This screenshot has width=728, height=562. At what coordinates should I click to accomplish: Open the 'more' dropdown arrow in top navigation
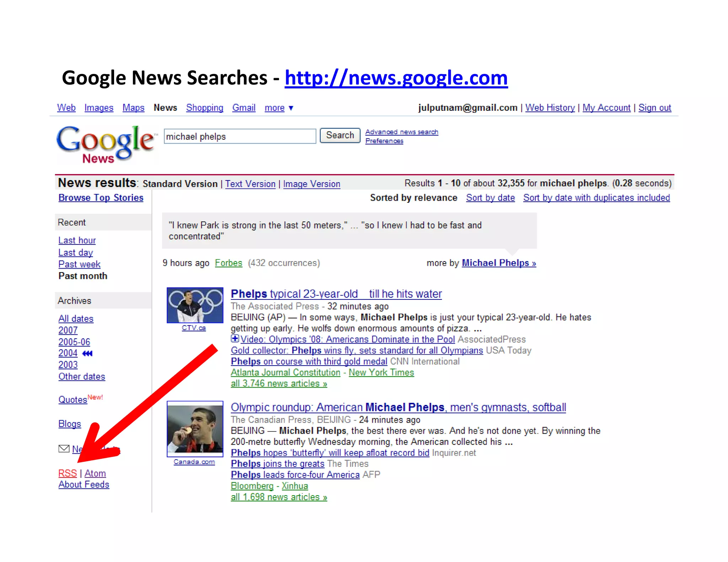(x=291, y=108)
